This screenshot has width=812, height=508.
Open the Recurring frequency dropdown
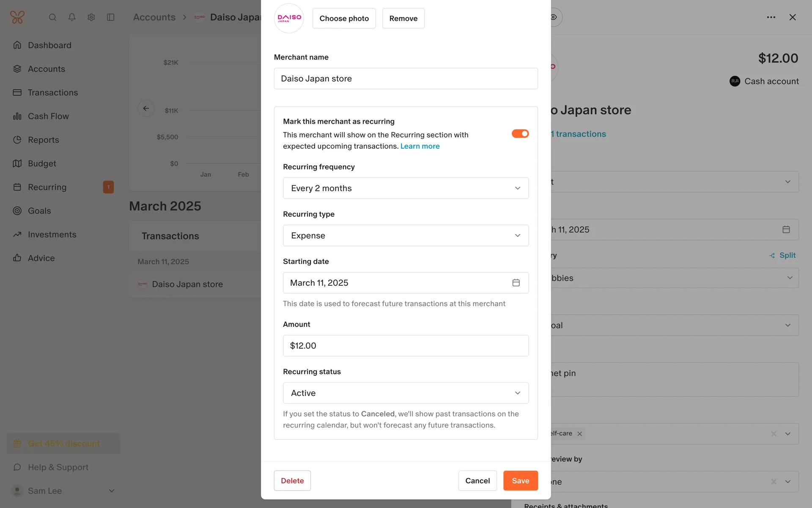[406, 188]
